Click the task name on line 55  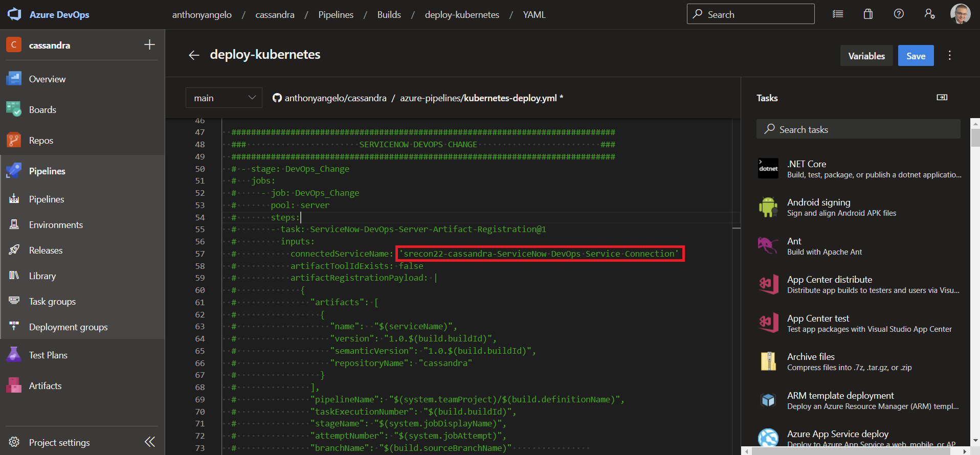tap(428, 229)
